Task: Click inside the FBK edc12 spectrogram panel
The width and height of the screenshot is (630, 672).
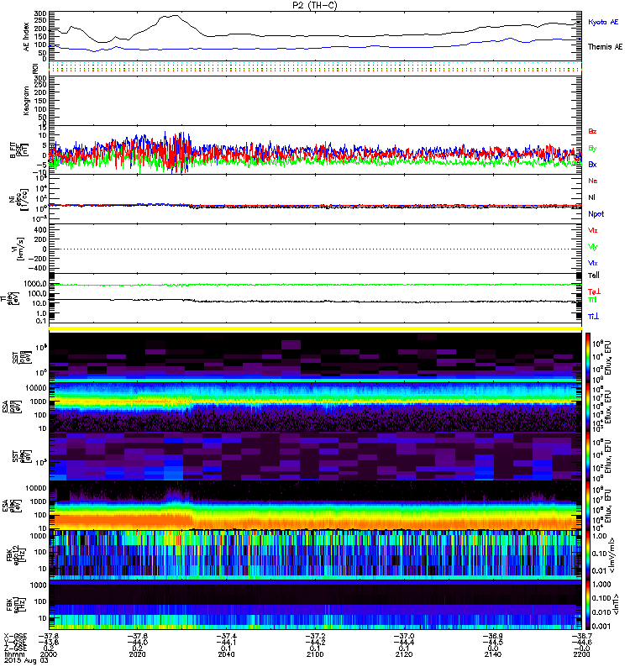Action: click(x=315, y=554)
